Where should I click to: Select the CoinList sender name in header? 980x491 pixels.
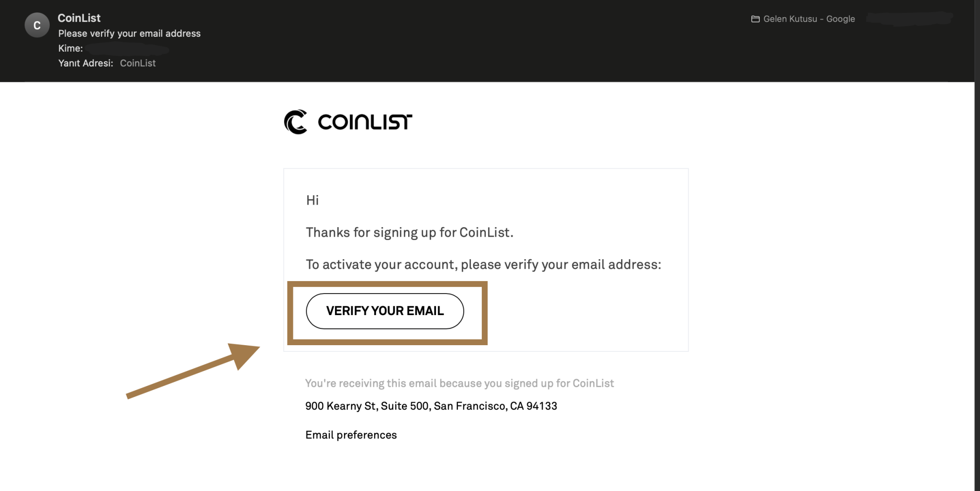point(79,18)
